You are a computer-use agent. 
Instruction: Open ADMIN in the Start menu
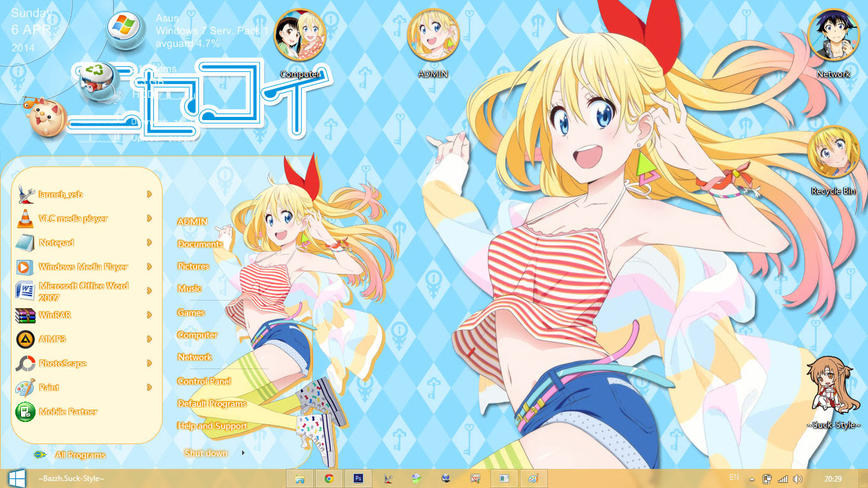pyautogui.click(x=193, y=222)
